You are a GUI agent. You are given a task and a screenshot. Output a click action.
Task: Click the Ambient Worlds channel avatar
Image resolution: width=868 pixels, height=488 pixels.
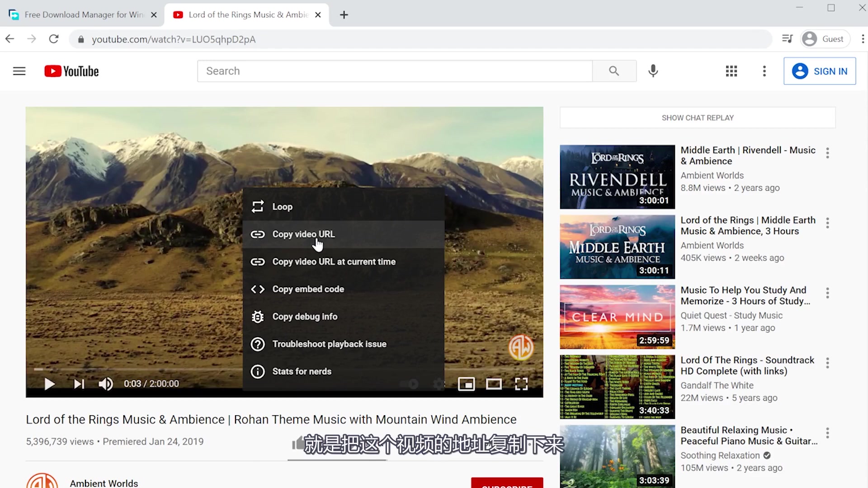pos(42,481)
